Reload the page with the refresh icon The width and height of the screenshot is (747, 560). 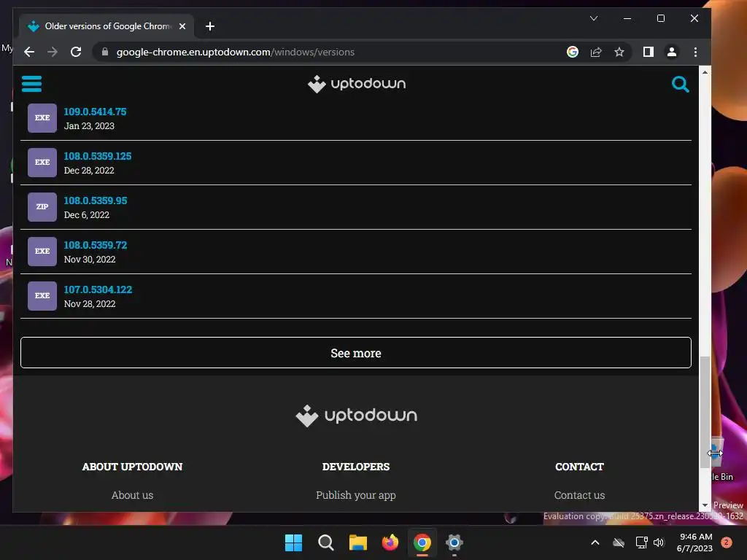pyautogui.click(x=76, y=52)
